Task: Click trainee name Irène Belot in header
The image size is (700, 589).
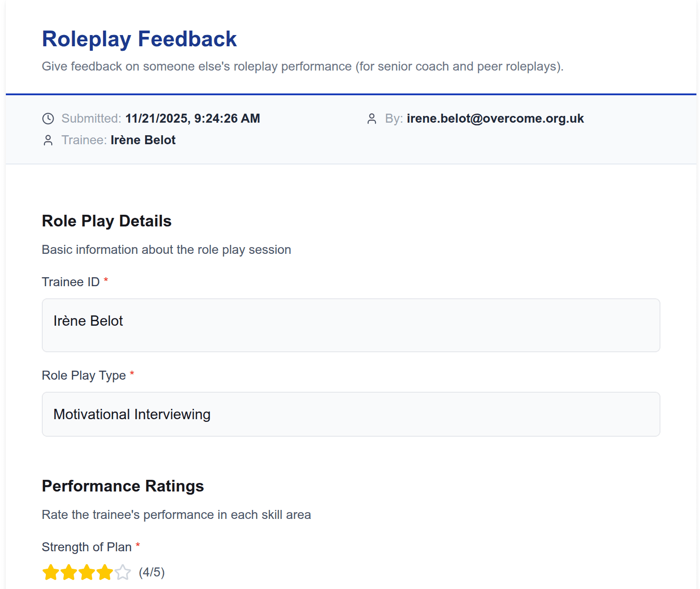Action: coord(143,140)
